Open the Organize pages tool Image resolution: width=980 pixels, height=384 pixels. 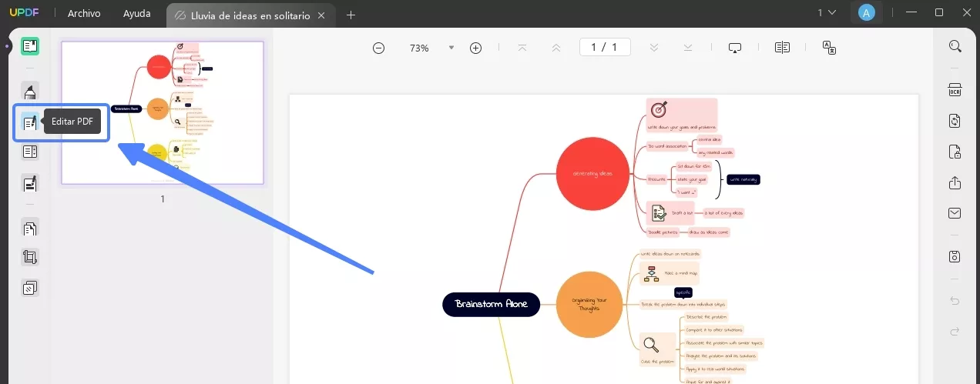pos(30,228)
